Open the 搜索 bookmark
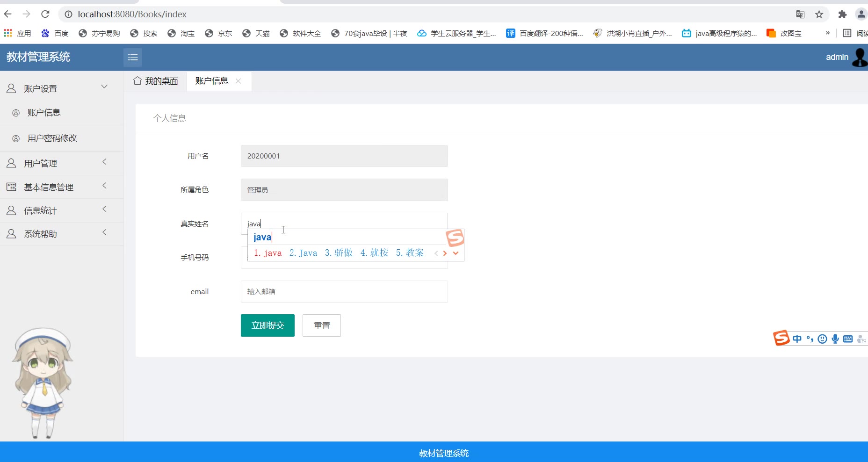 point(144,33)
